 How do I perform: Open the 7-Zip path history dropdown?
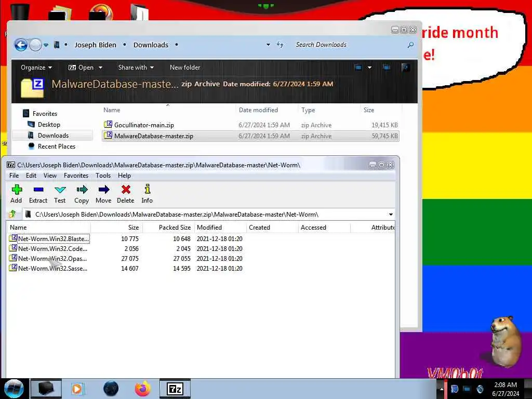point(391,214)
